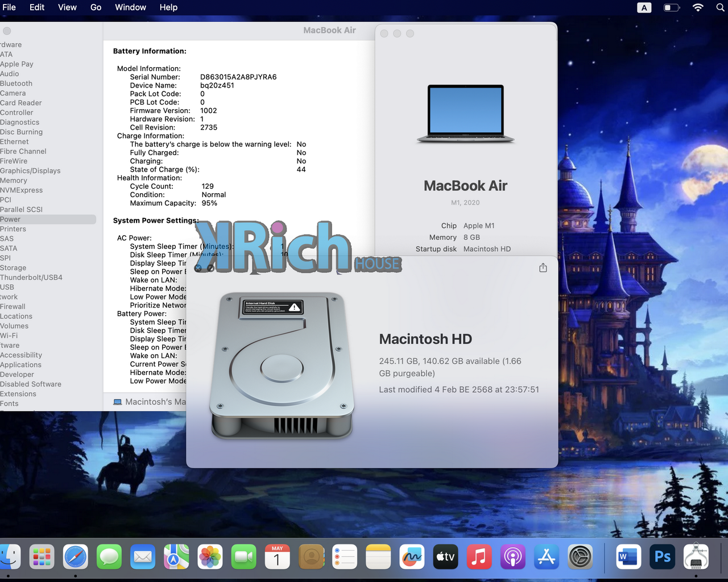
Task: Select Apple Pay in the sidebar
Action: 16,64
